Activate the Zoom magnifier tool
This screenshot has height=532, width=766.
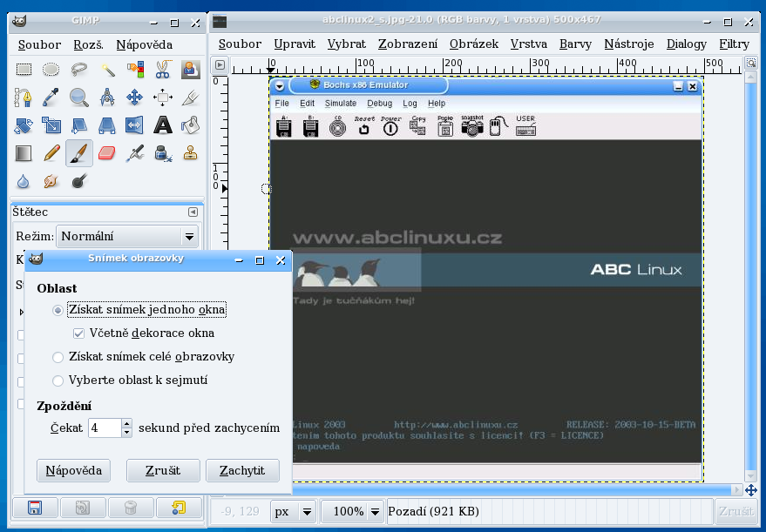[78, 98]
